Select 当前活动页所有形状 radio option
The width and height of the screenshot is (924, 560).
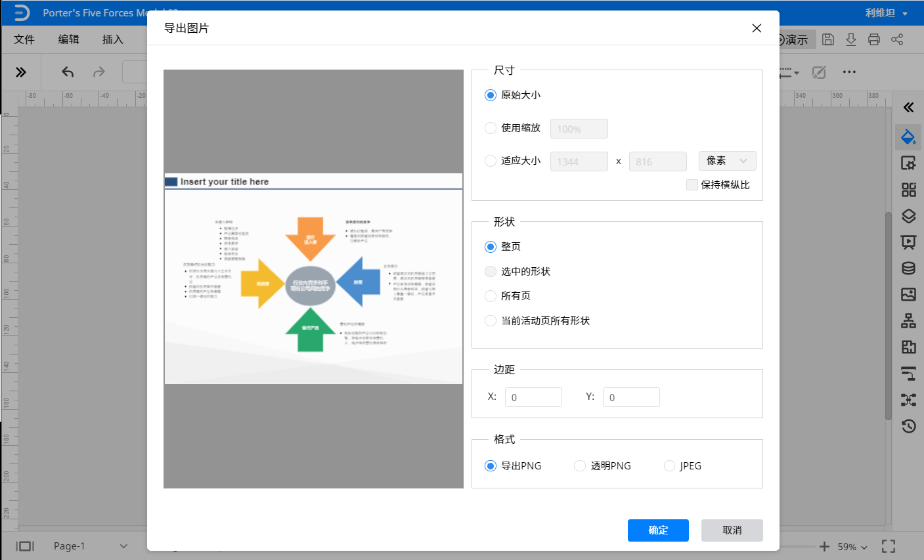491,321
